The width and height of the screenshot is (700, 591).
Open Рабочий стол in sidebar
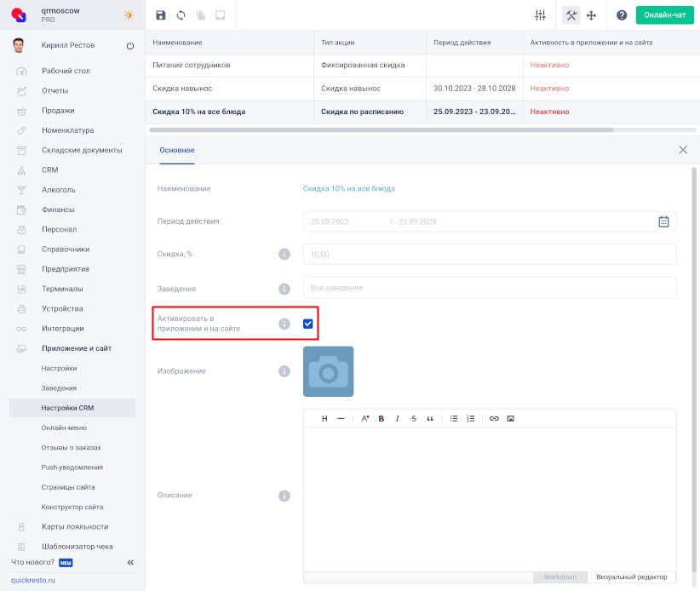66,71
